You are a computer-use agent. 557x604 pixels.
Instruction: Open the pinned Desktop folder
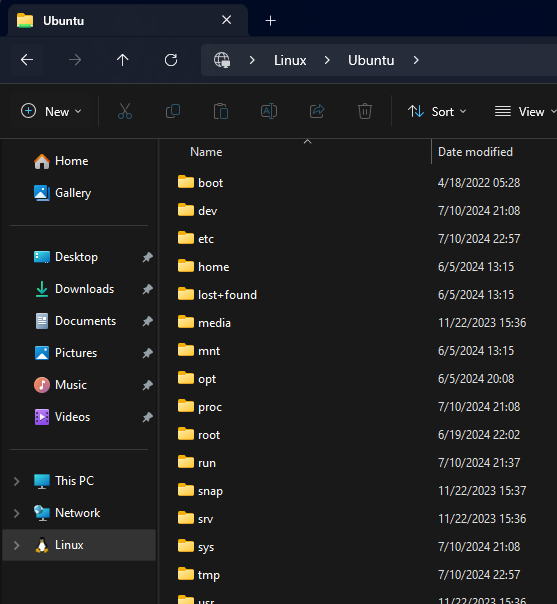point(66,257)
